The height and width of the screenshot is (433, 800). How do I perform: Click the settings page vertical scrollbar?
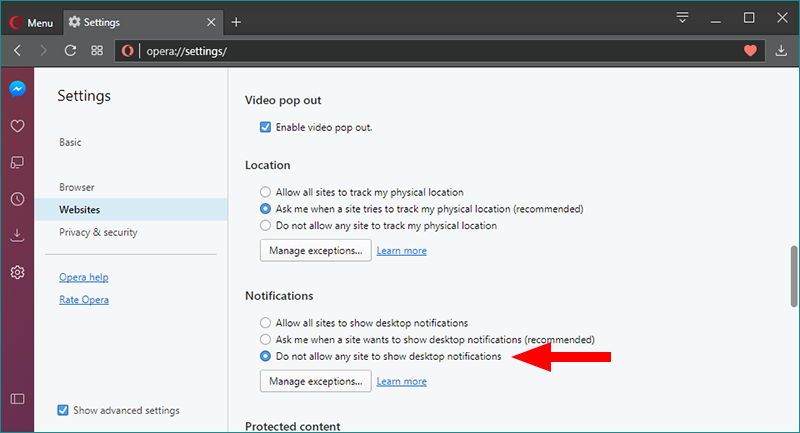[794, 276]
